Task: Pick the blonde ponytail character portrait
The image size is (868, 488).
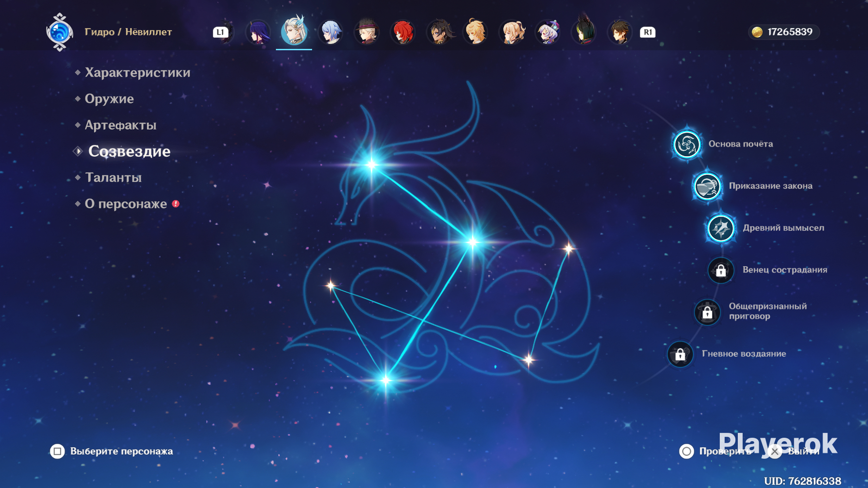Action: 512,32
